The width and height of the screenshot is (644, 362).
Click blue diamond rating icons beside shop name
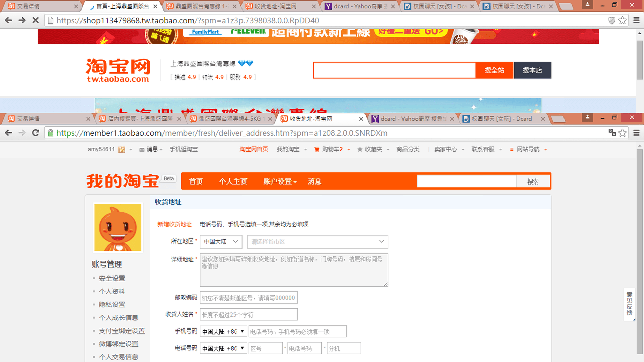246,64
